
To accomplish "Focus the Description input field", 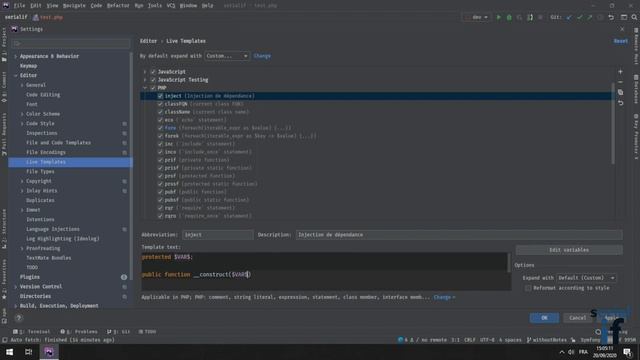I will 459,235.
